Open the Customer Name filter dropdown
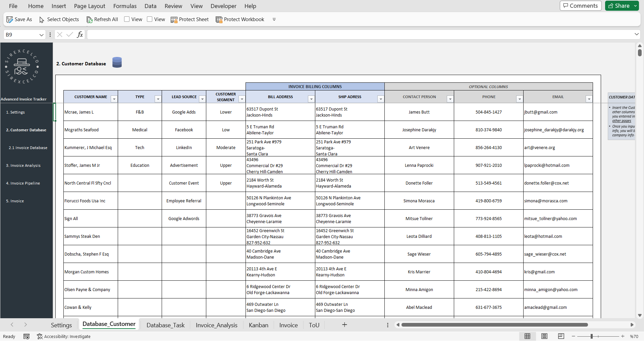644x341 pixels. point(114,99)
